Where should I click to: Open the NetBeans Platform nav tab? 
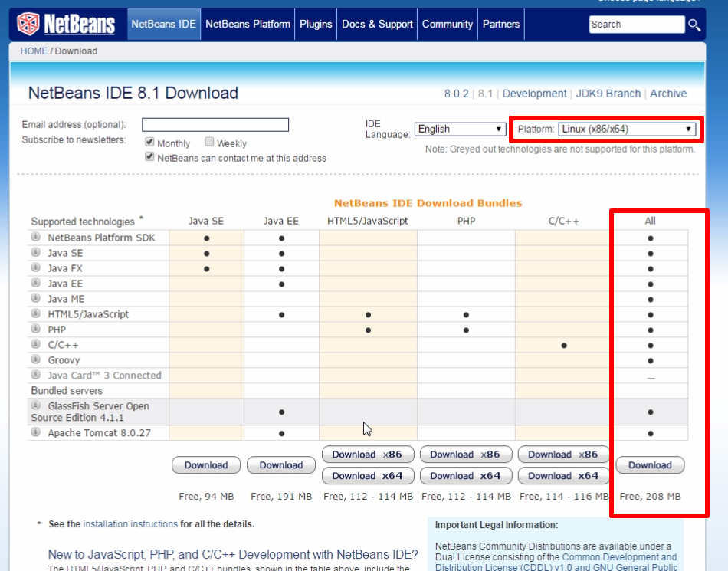coord(248,24)
